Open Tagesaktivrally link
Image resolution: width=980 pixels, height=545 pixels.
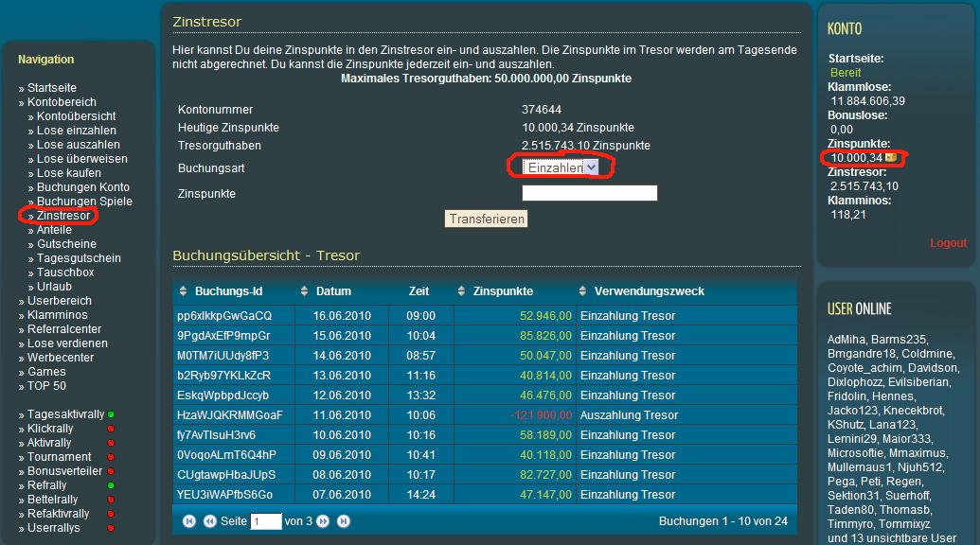point(65,414)
